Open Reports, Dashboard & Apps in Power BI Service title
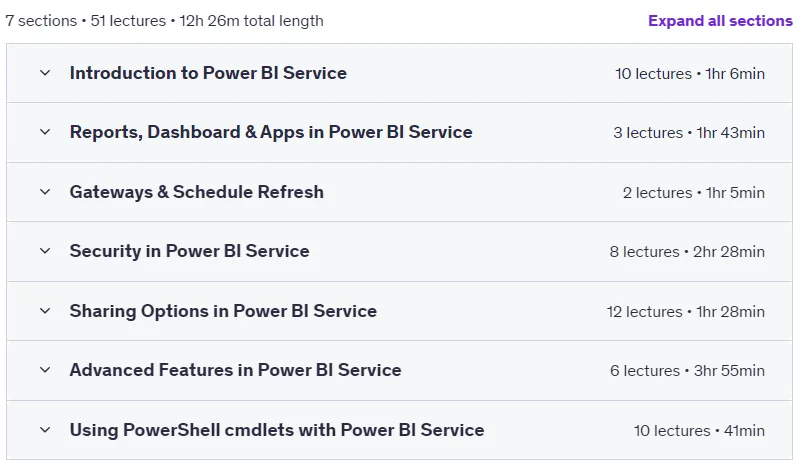 coord(271,132)
